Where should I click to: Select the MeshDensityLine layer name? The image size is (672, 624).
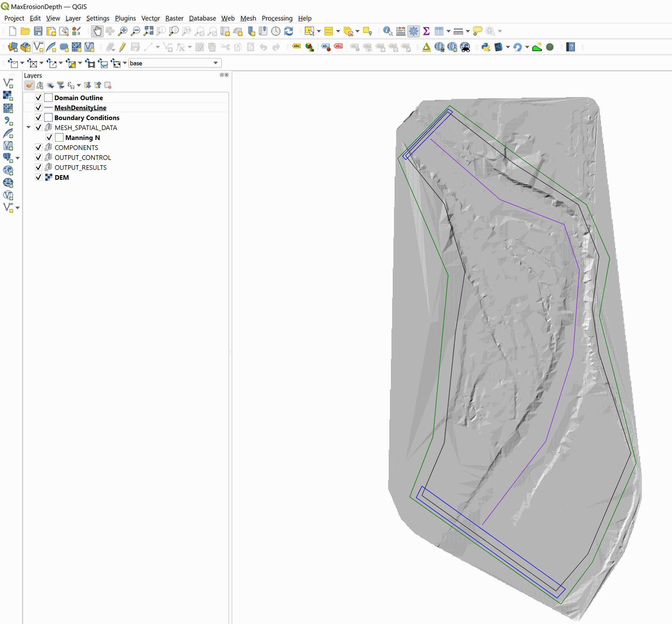80,108
